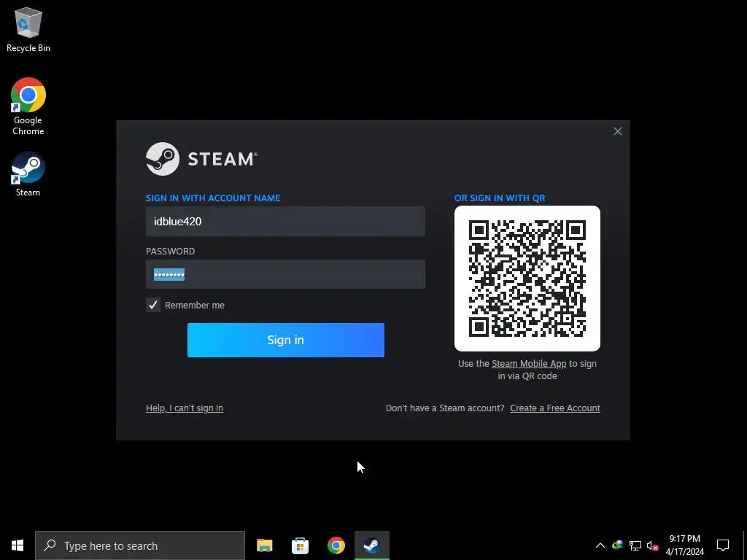Click the account name field containing idblue420
Viewport: 747px width, 560px height.
pos(285,222)
